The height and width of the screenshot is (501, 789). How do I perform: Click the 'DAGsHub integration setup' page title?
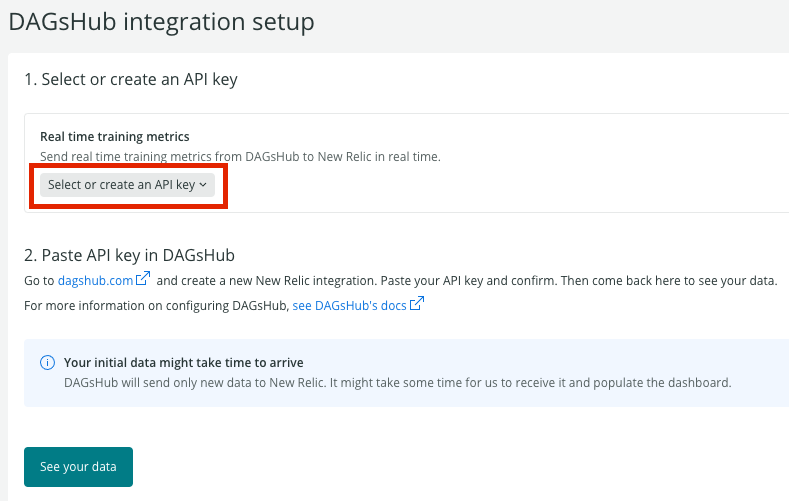point(161,20)
